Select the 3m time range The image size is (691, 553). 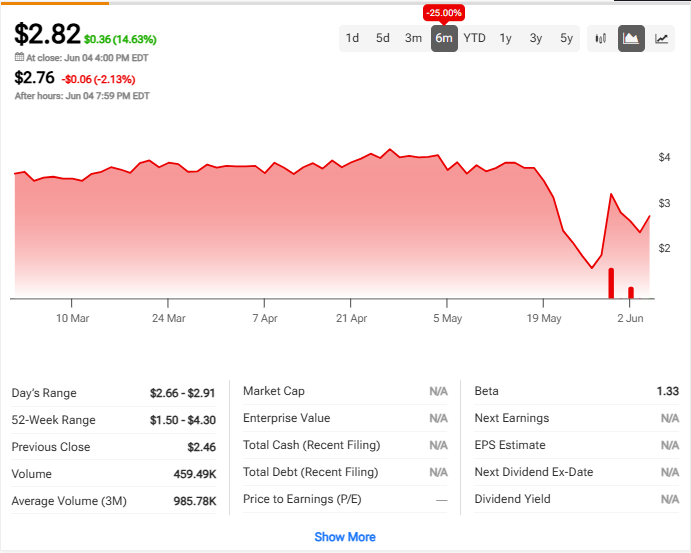coord(413,38)
